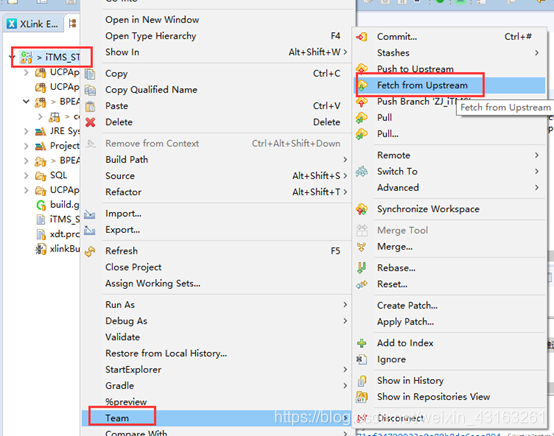Click the Export... icon
554x436 pixels.
(90, 230)
